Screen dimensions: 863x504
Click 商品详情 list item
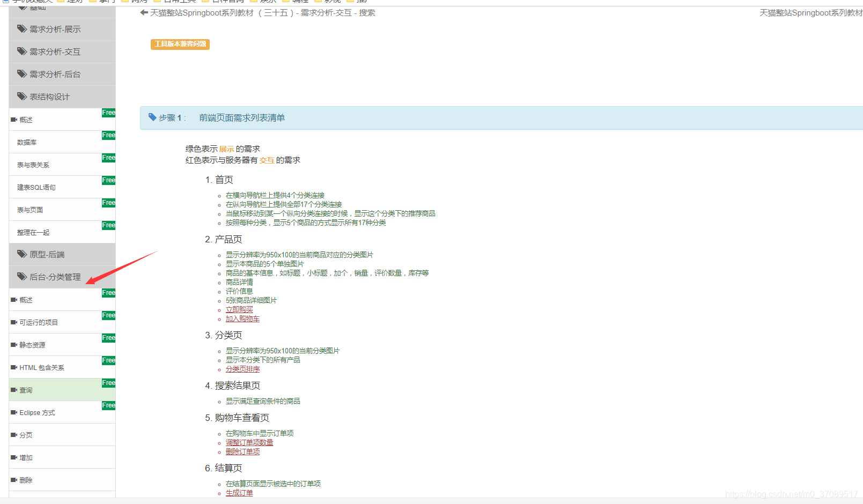(239, 282)
